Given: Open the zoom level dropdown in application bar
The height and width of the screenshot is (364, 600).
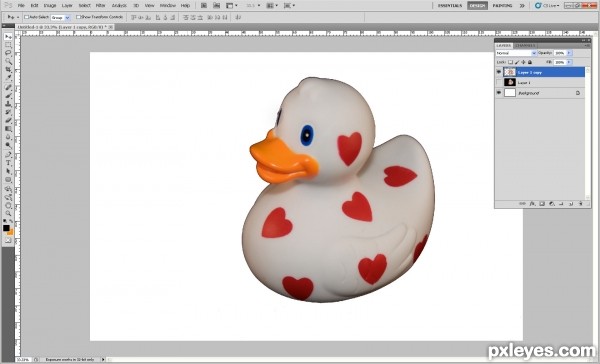Looking at the screenshot, I should pyautogui.click(x=253, y=5).
